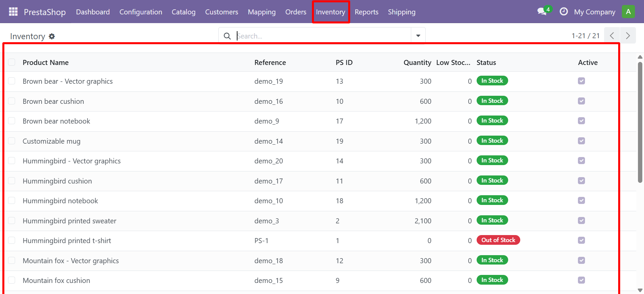
Task: Expand the search options dropdown arrow
Action: (418, 36)
